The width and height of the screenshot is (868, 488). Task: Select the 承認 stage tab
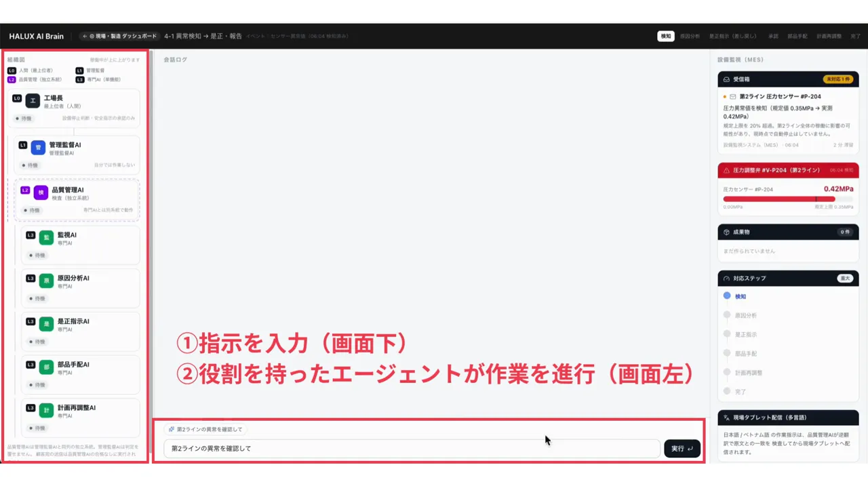tap(772, 36)
